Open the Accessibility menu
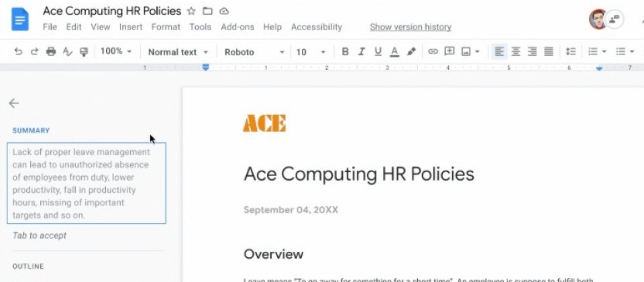The image size is (644, 282). tap(317, 27)
